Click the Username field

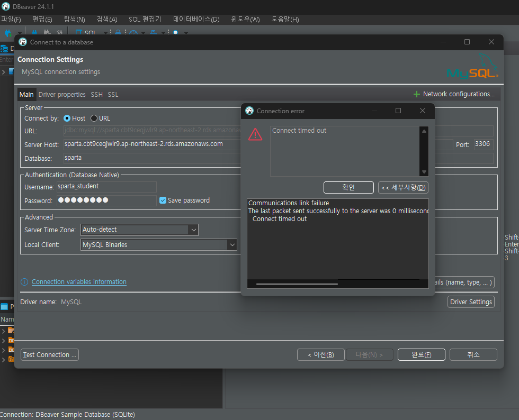[x=106, y=187]
